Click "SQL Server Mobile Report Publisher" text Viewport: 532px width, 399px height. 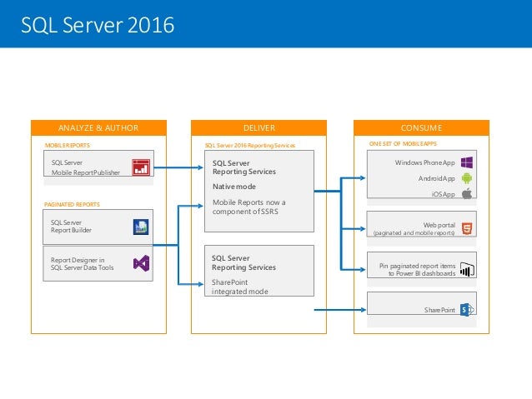point(86,167)
